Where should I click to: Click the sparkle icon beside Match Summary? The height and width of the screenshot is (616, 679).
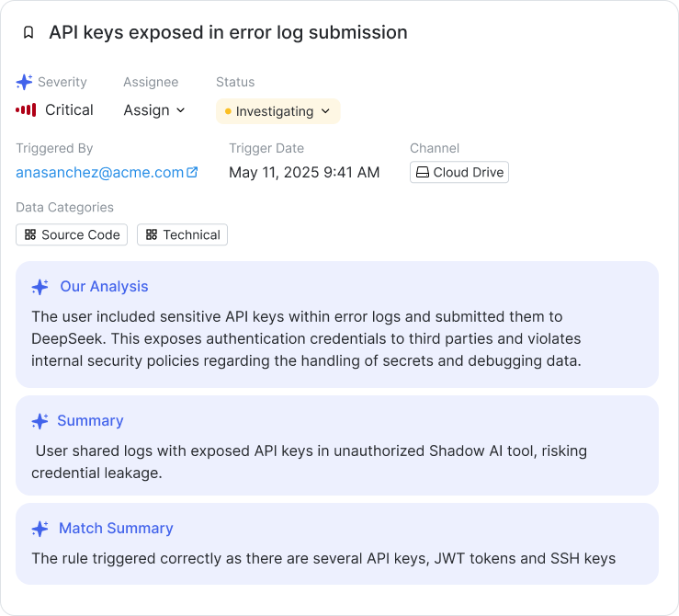[40, 529]
